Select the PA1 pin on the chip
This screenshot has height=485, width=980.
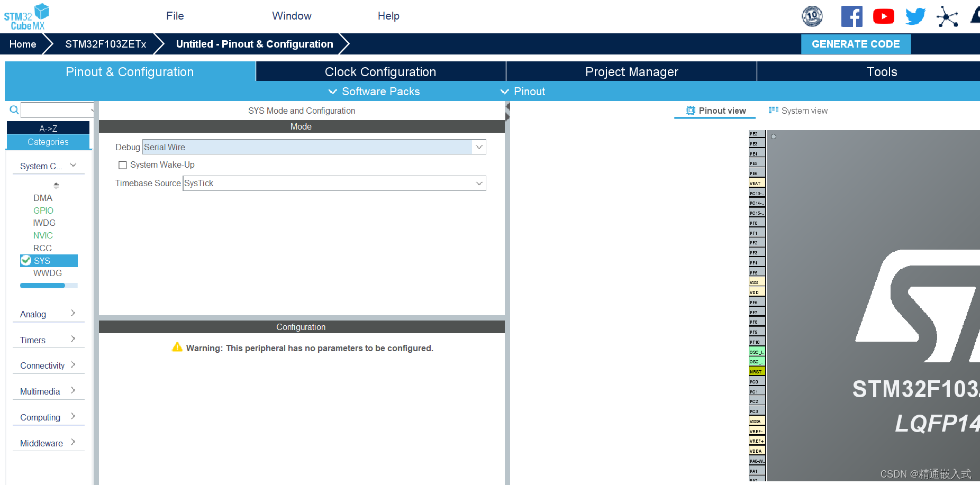click(757, 471)
